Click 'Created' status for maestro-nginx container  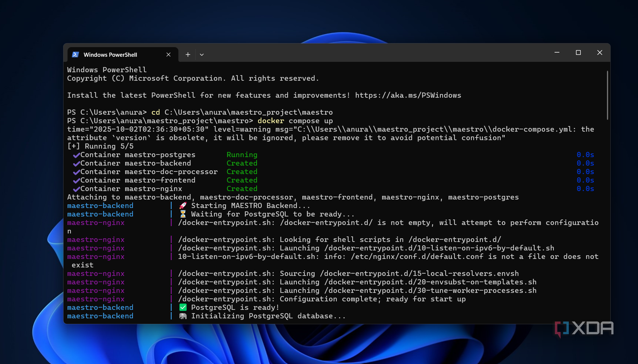coord(242,189)
